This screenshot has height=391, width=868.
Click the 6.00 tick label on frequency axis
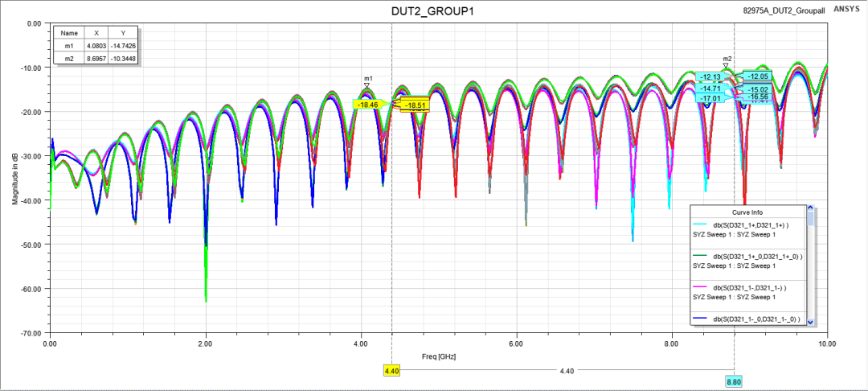[x=517, y=344]
